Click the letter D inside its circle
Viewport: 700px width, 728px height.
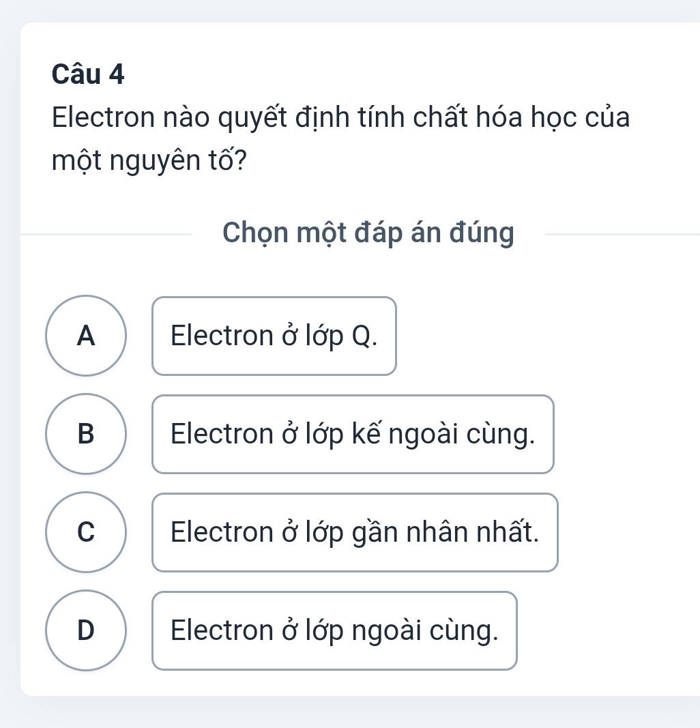click(86, 631)
